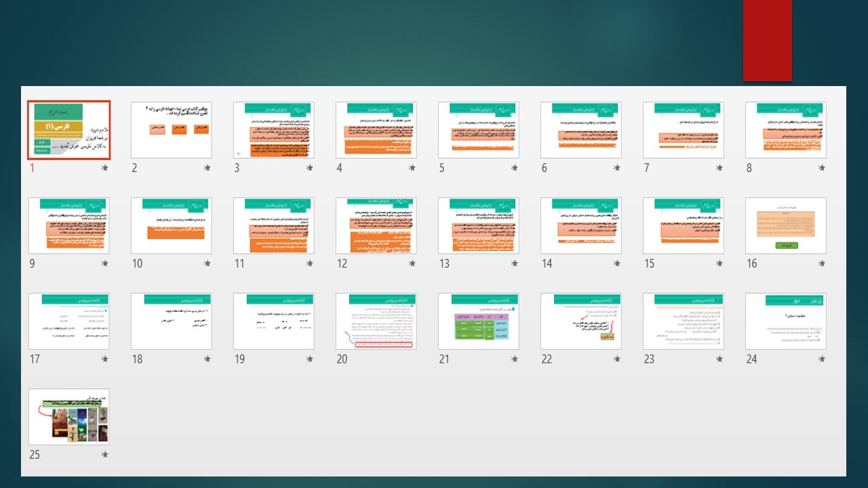Click the transition star icon under slide 1
This screenshot has width=868, height=488.
pos(104,168)
